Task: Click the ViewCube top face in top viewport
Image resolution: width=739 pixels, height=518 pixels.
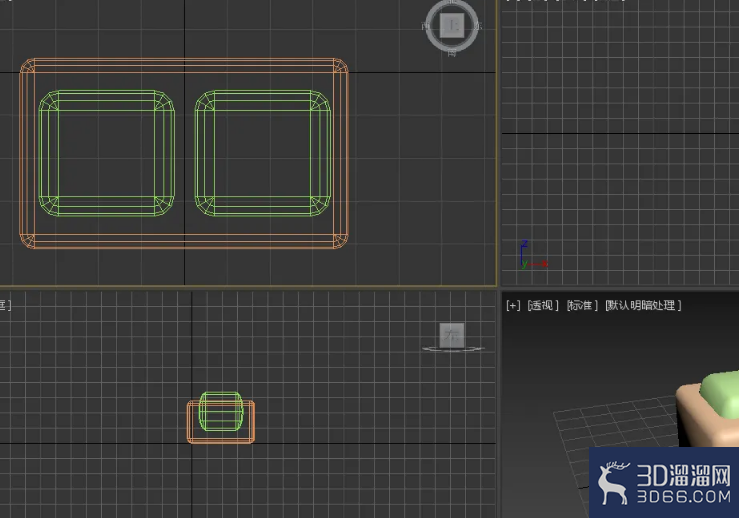Action: [452, 25]
